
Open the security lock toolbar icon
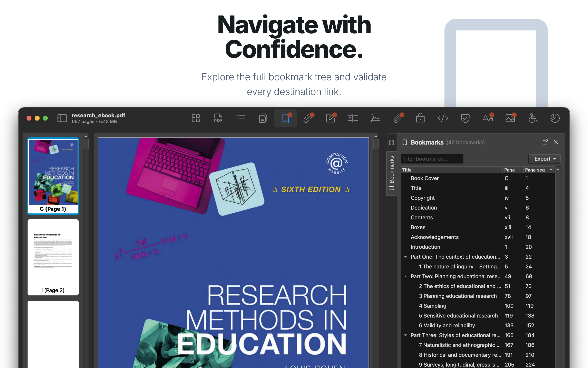coord(420,118)
